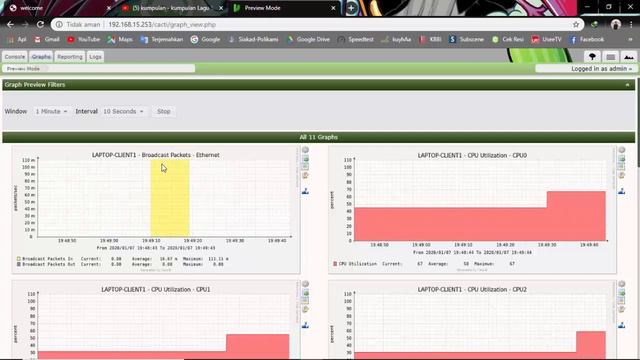This screenshot has width=640, height=360.
Task: Click Broadcast Packets Ethernet graph image
Action: (156, 210)
